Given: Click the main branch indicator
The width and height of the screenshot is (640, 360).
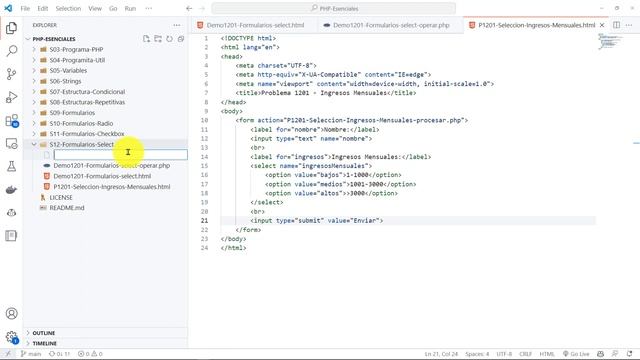Looking at the screenshot, I should [x=31, y=354].
